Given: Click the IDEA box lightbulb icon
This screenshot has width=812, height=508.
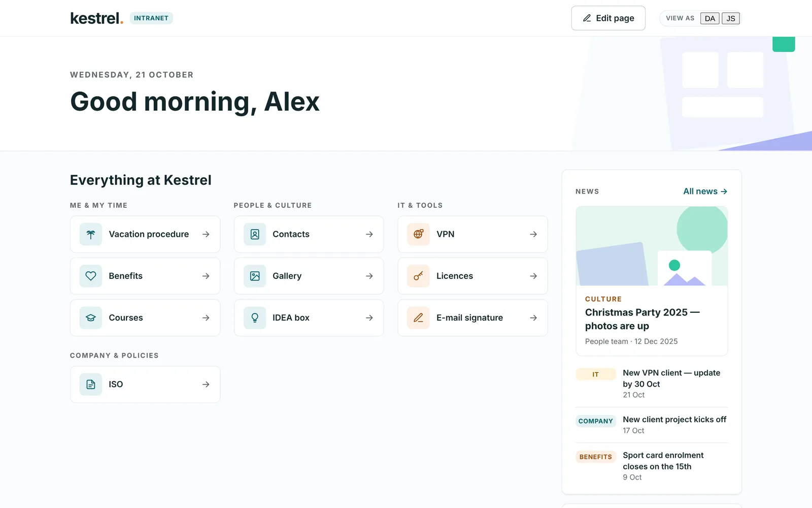Looking at the screenshot, I should 255,317.
